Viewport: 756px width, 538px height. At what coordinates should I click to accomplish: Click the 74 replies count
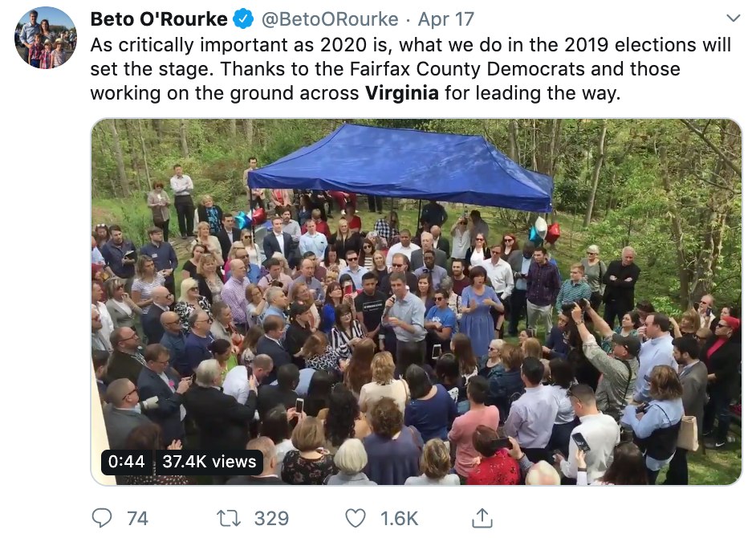(x=137, y=519)
